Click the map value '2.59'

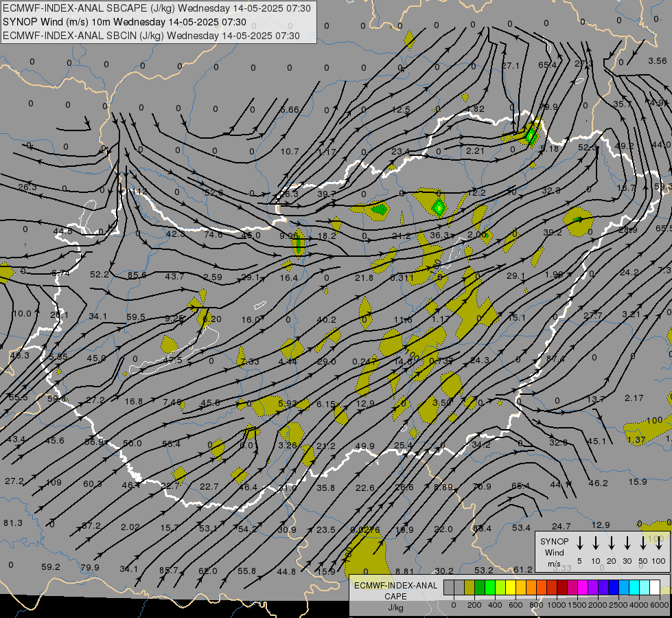tap(213, 277)
